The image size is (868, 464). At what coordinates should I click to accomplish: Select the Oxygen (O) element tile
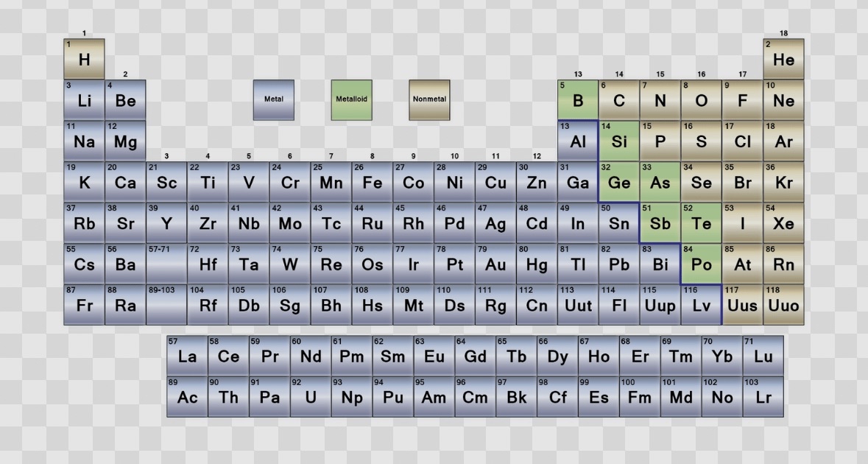(701, 100)
